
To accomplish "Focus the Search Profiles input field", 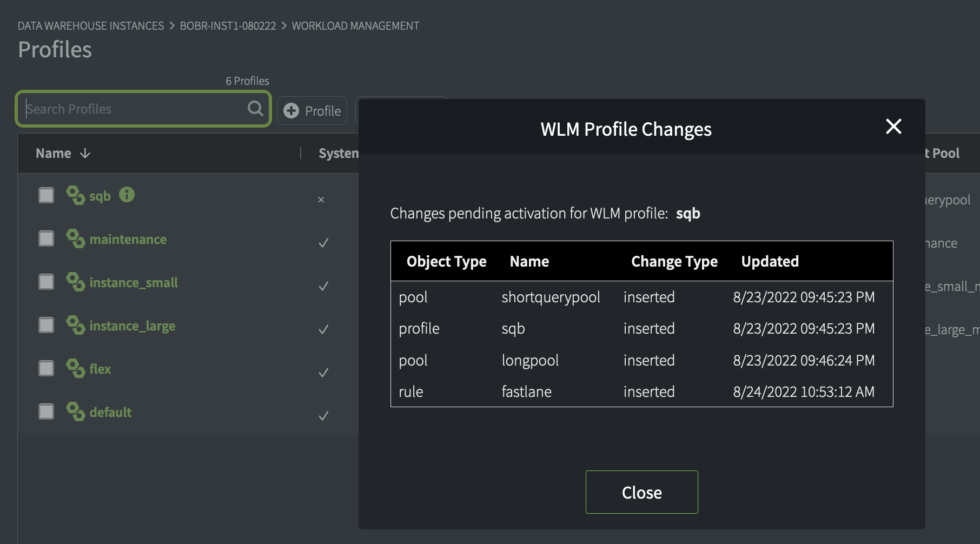I will [135, 109].
